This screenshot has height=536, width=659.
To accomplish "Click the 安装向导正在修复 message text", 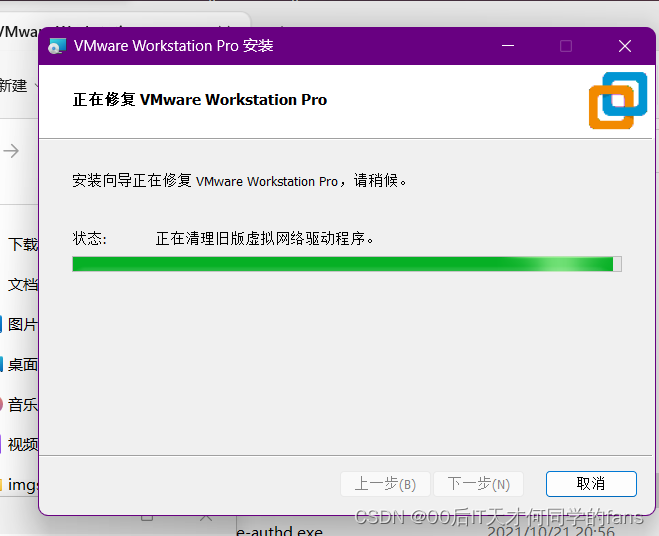I will point(239,181).
